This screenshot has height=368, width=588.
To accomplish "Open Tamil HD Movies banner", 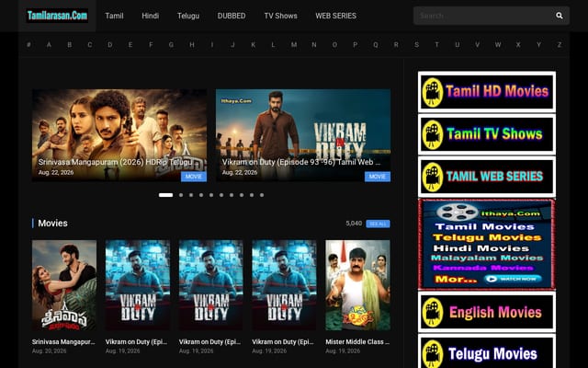I will pos(487,92).
